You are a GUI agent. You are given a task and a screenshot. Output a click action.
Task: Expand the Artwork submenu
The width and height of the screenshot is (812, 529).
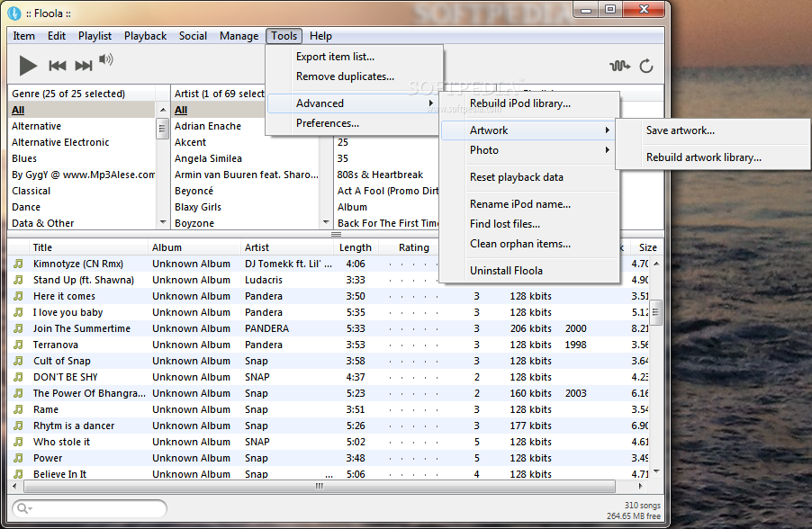coord(529,130)
